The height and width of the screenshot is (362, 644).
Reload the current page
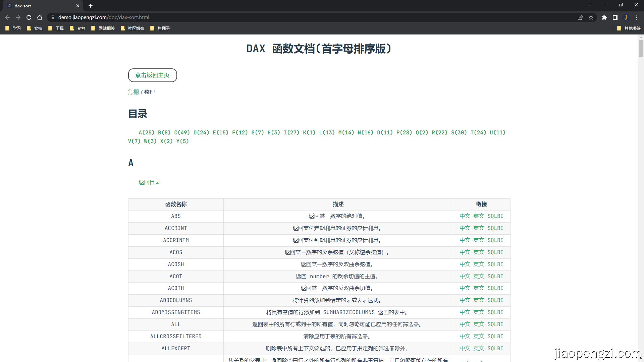[x=29, y=17]
